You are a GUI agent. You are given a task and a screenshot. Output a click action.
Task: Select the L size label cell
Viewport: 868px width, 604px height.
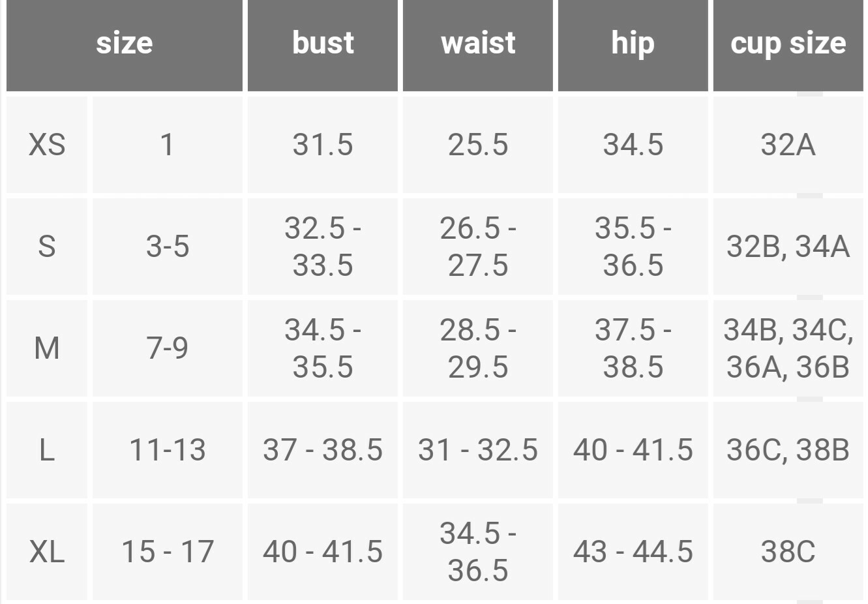(47, 449)
